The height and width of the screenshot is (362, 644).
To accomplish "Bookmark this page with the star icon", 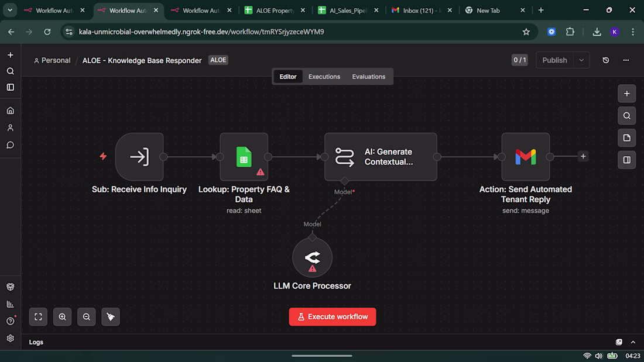I will [x=526, y=32].
